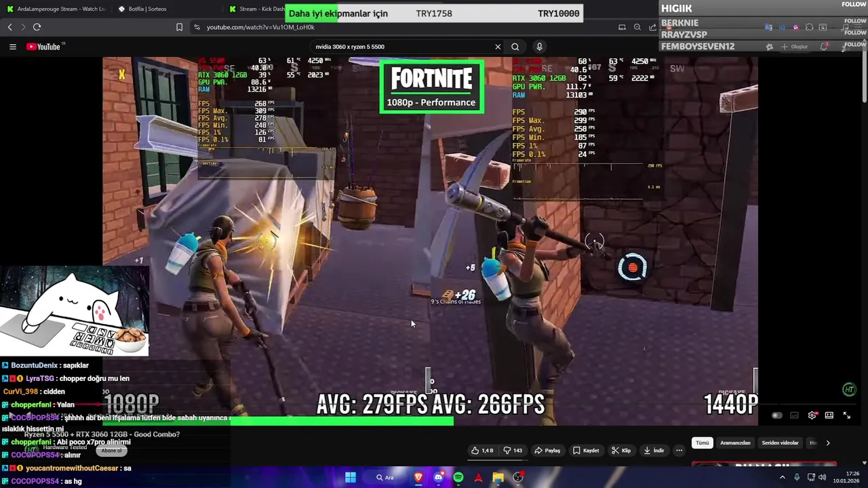
Task: Bookmark this page from the address bar
Action: tap(179, 27)
